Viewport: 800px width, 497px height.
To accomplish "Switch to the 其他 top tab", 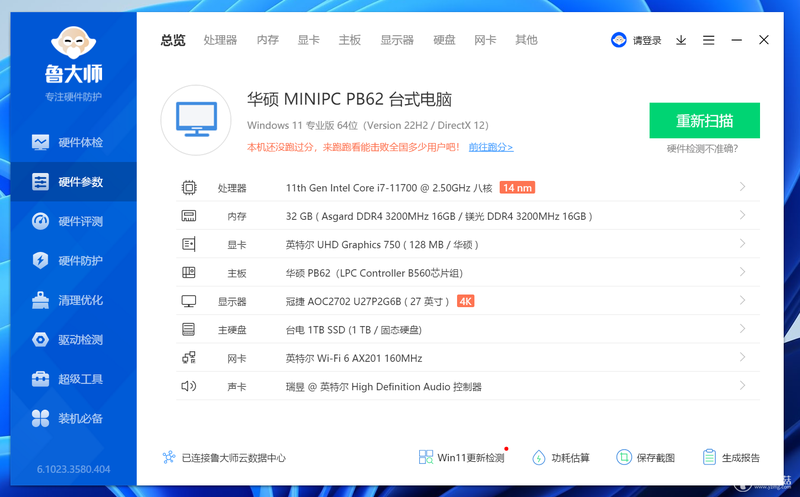I will click(x=526, y=40).
